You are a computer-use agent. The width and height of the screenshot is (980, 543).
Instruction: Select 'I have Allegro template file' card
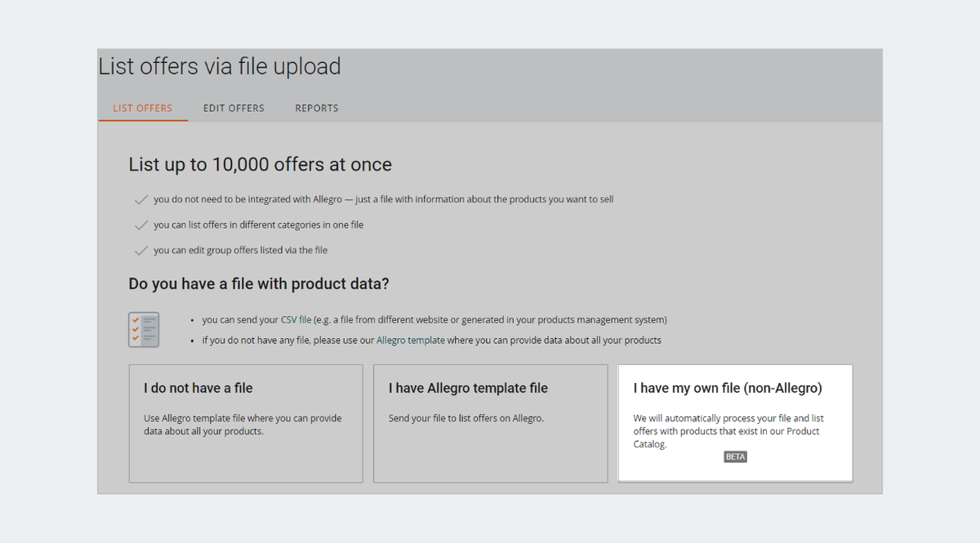click(x=490, y=423)
